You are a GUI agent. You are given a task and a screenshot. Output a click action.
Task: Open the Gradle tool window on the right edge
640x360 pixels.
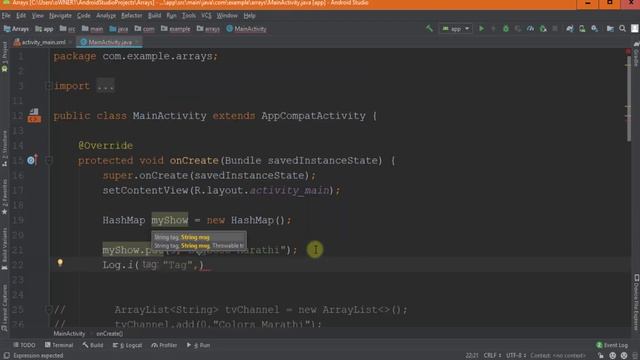pos(636,54)
